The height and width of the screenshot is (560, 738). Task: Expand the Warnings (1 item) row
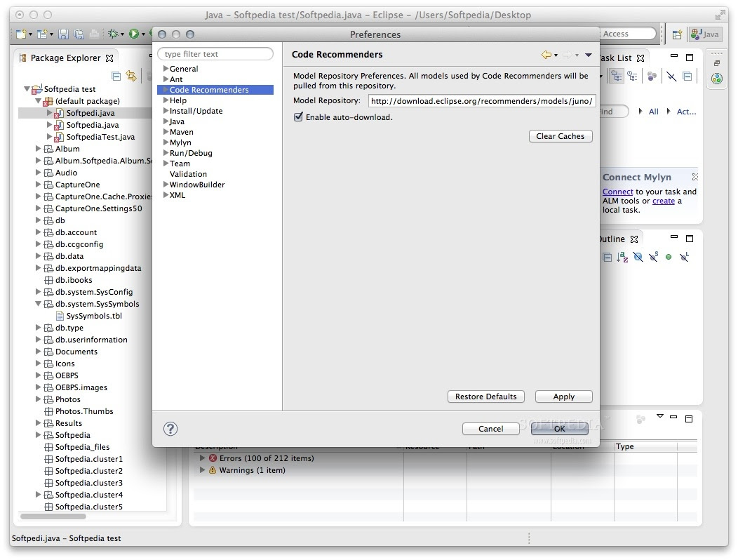tap(202, 469)
